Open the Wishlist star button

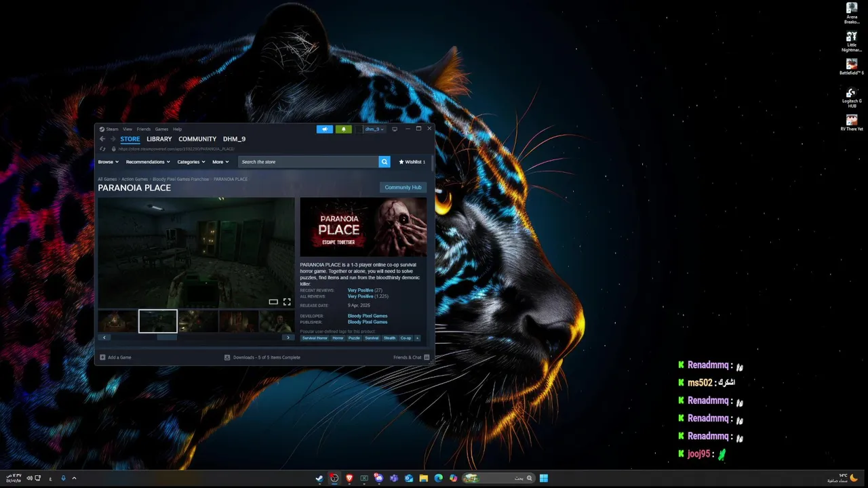click(412, 162)
